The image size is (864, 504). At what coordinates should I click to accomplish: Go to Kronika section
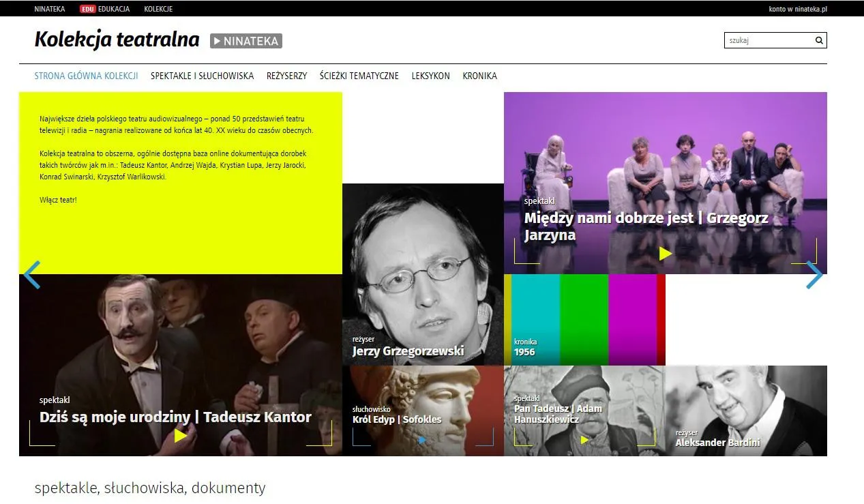pyautogui.click(x=480, y=76)
